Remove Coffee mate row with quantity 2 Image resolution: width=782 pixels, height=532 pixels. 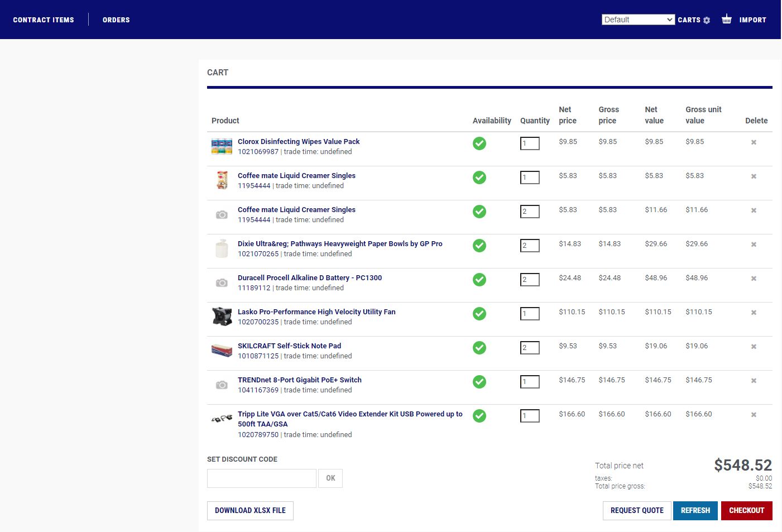point(754,210)
